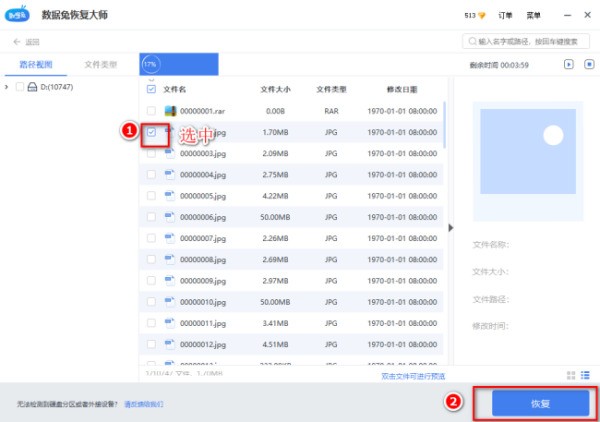The height and width of the screenshot is (422, 600).
Task: Click the 00000005.jpg image file icon
Action: coord(170,196)
